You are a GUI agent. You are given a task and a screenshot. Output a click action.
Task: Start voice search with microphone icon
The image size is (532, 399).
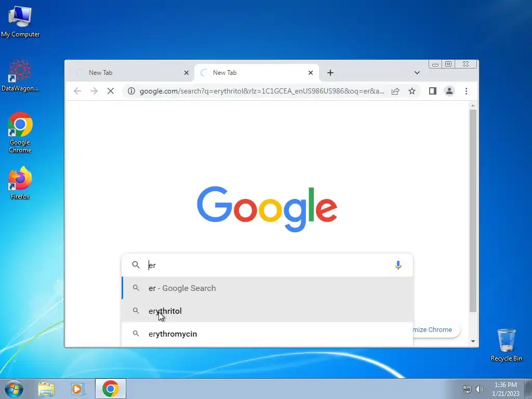pyautogui.click(x=398, y=265)
